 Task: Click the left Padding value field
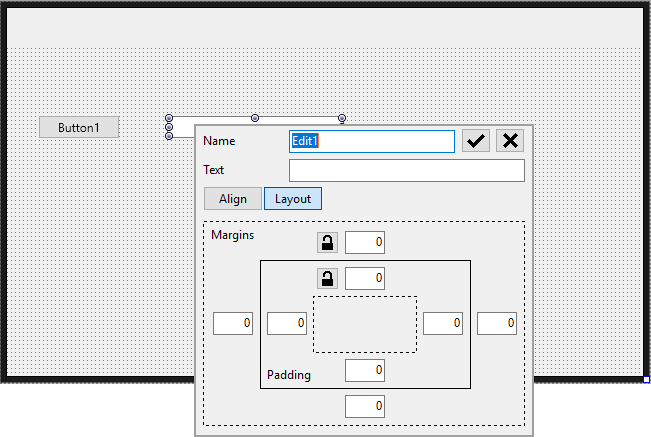click(287, 323)
